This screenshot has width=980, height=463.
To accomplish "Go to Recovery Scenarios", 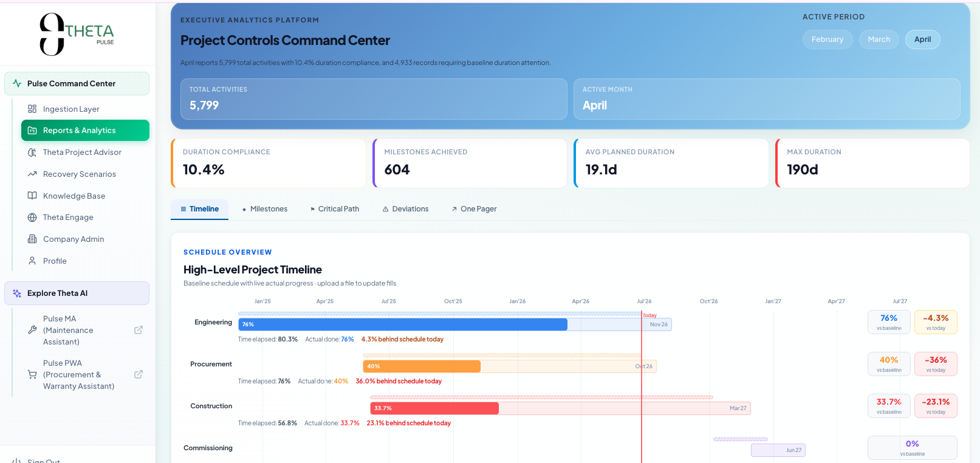I will [x=85, y=174].
